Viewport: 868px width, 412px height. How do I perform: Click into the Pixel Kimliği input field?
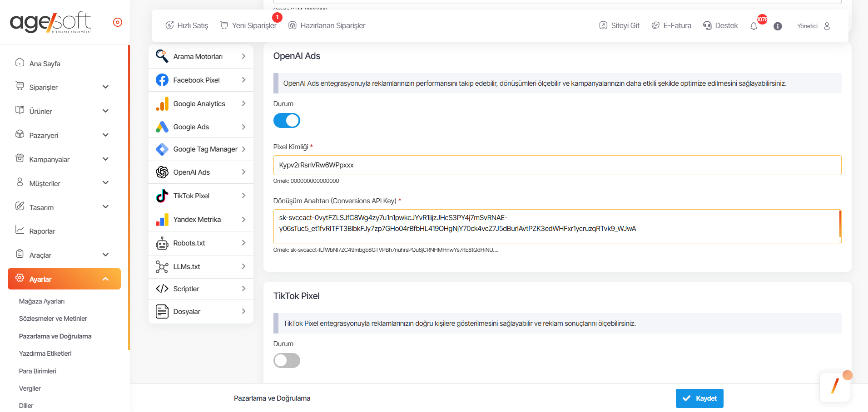(557, 165)
